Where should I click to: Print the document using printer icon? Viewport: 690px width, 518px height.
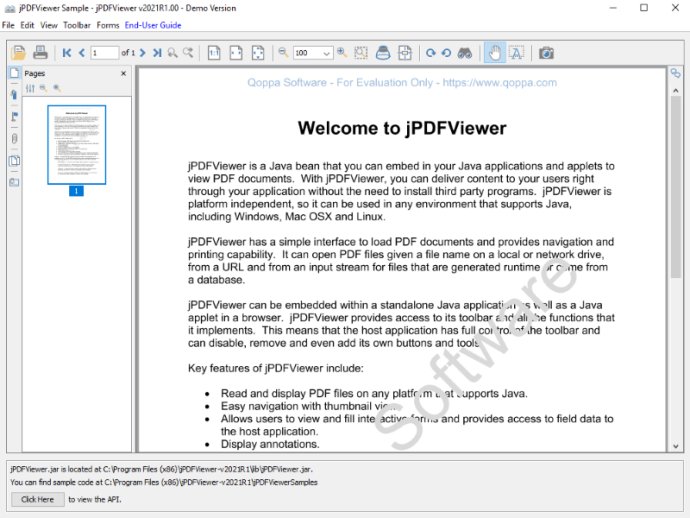40,53
